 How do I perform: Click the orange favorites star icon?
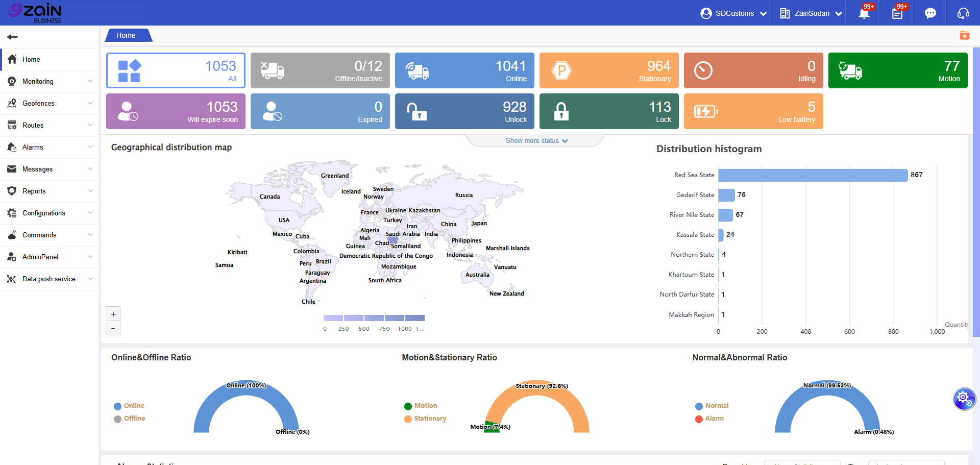pyautogui.click(x=964, y=35)
